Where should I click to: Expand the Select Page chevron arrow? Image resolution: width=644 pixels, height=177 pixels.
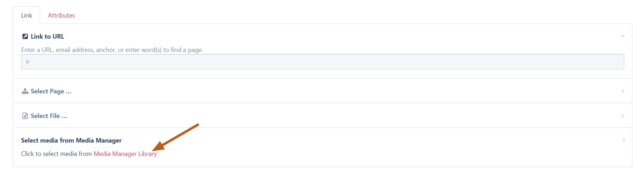[x=623, y=91]
